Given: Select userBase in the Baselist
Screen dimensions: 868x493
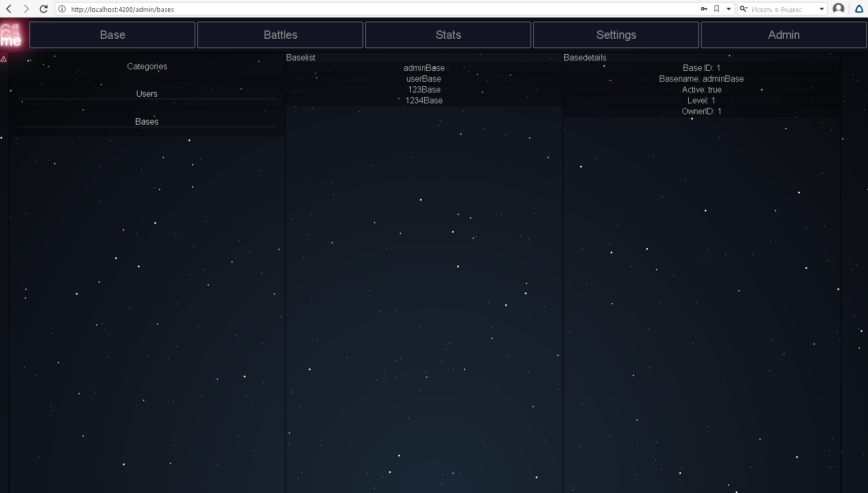Looking at the screenshot, I should [x=424, y=79].
